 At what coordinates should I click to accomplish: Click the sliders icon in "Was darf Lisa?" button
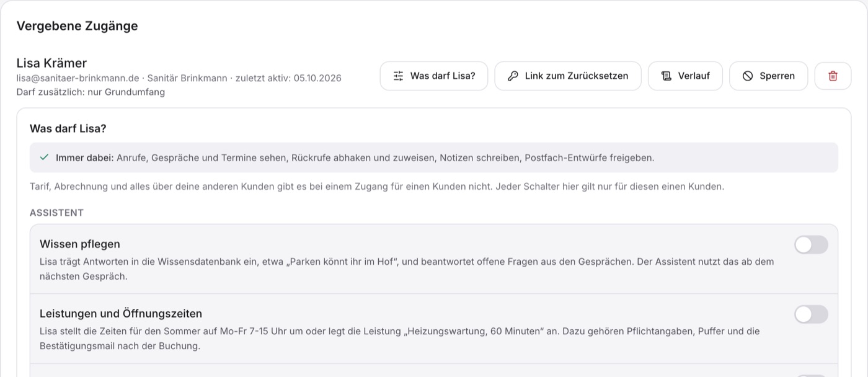coord(399,76)
